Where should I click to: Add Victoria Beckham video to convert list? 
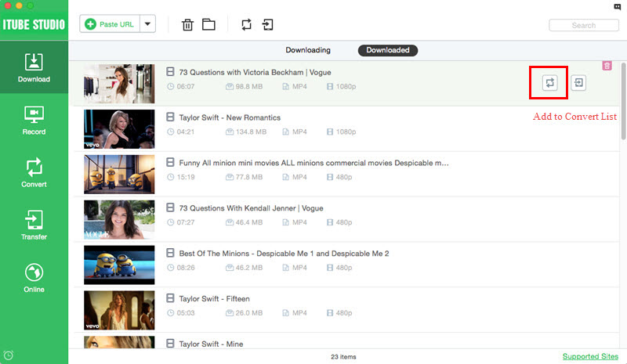pyautogui.click(x=550, y=83)
